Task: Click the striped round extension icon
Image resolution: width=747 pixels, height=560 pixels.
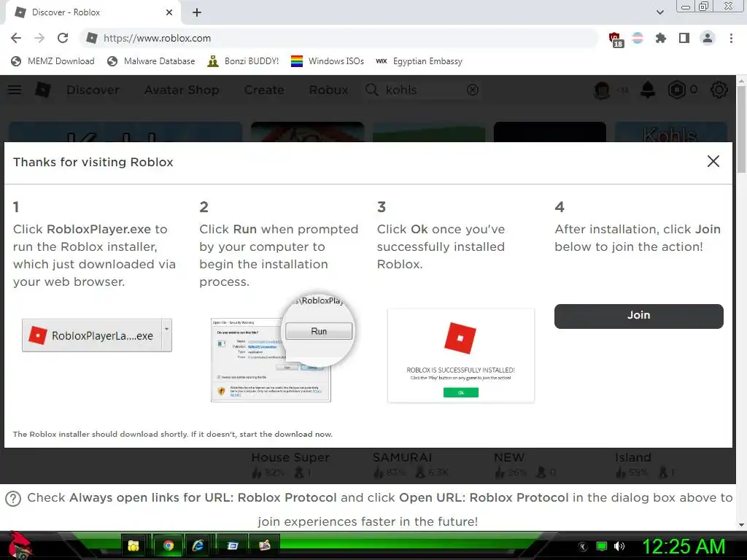Action: [x=638, y=38]
